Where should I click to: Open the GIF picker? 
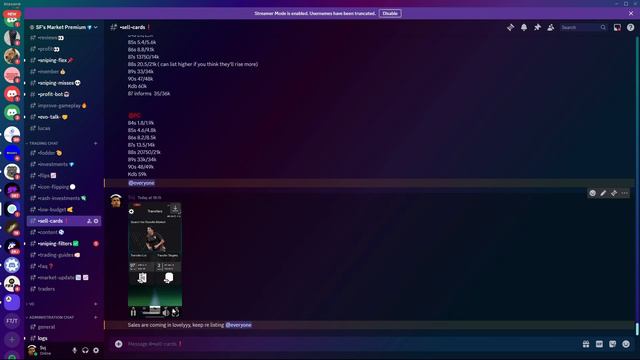coord(599,344)
